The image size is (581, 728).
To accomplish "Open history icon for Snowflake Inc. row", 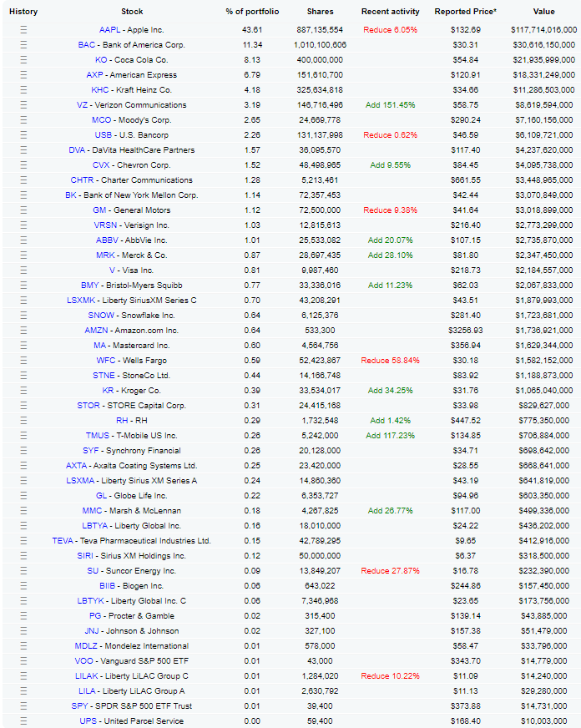I will (23, 316).
